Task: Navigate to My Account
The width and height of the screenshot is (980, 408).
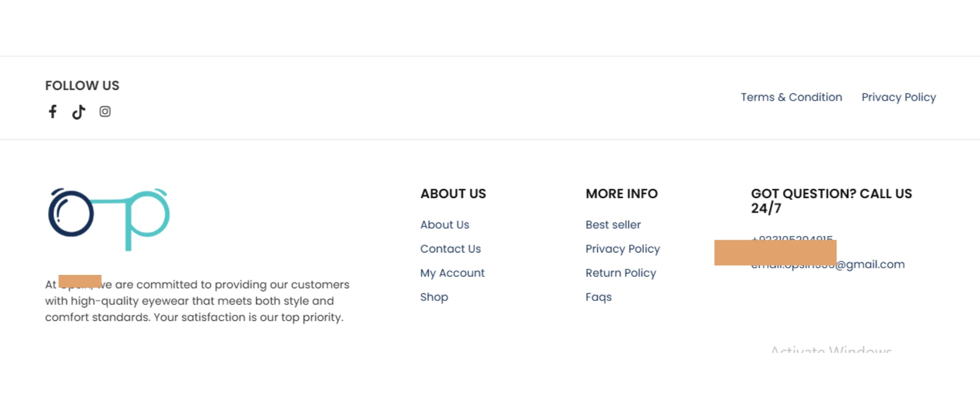Action: (452, 273)
